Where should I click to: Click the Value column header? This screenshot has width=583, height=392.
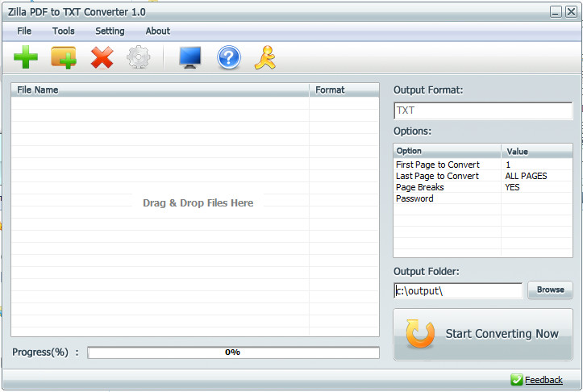point(537,151)
